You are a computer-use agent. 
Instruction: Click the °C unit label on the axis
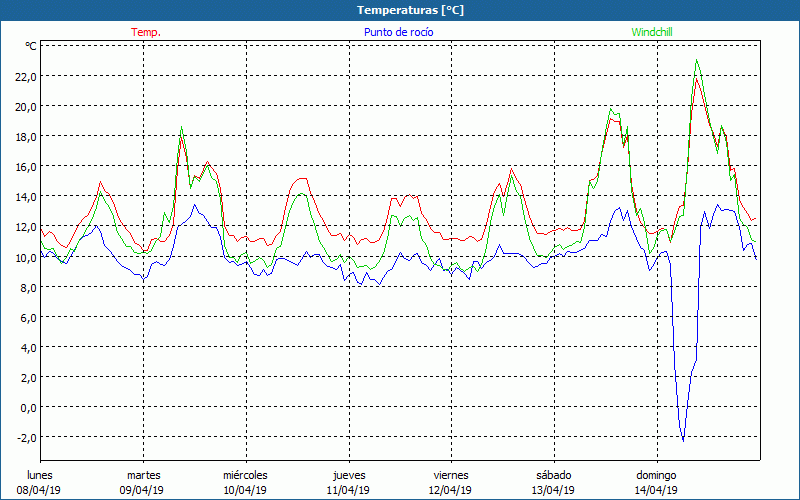point(31,46)
